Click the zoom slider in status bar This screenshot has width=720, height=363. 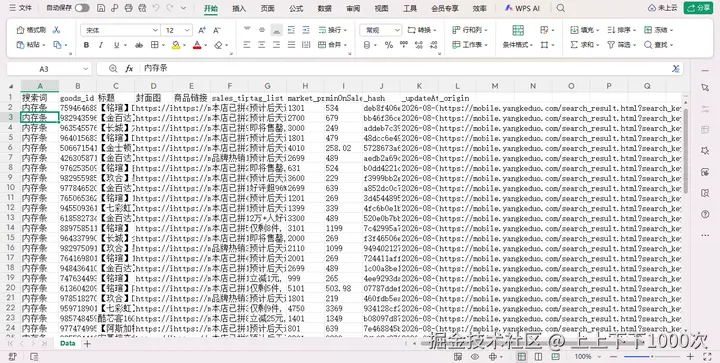pyautogui.click(x=651, y=357)
